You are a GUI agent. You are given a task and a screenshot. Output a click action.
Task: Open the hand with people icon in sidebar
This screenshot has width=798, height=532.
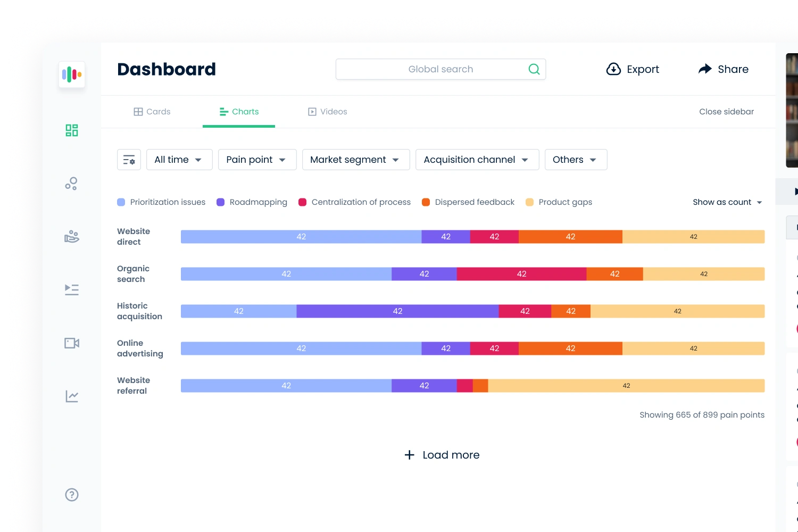[72, 237]
